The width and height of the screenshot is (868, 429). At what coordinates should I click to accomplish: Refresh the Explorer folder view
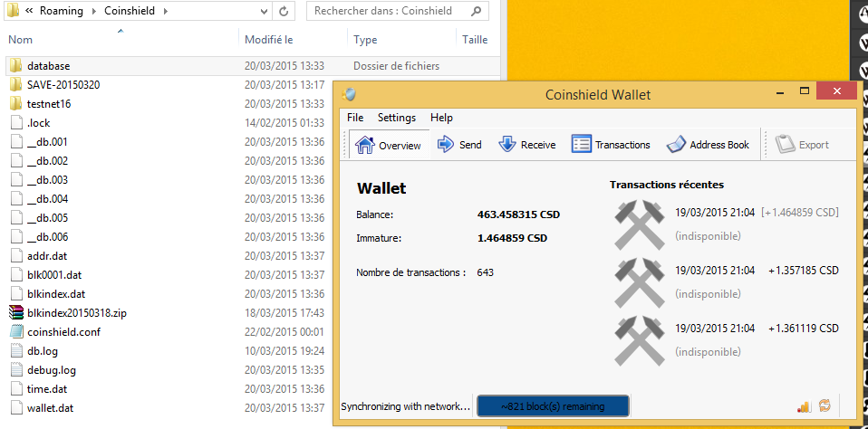284,11
